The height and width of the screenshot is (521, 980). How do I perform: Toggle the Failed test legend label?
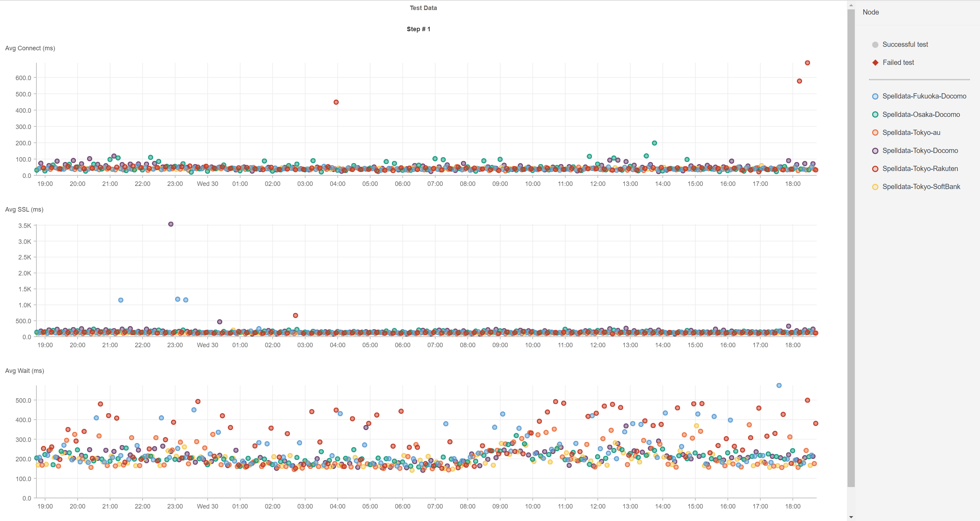click(x=898, y=62)
